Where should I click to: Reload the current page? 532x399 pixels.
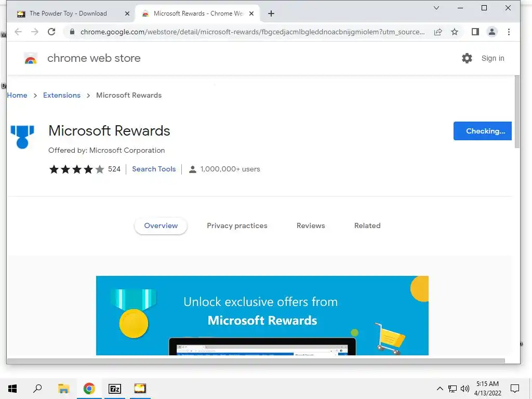(x=51, y=32)
